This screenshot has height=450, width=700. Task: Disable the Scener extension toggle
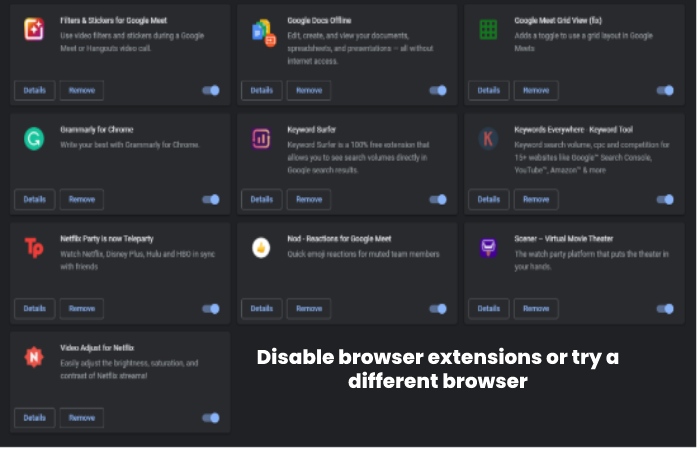pyautogui.click(x=665, y=309)
